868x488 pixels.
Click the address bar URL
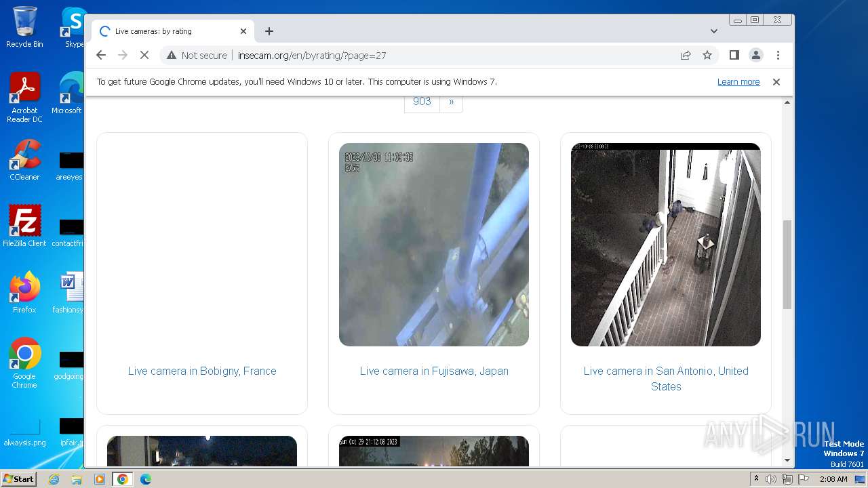click(312, 56)
